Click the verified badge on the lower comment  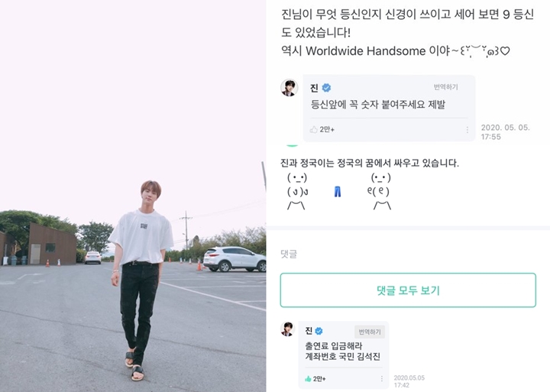(319, 331)
